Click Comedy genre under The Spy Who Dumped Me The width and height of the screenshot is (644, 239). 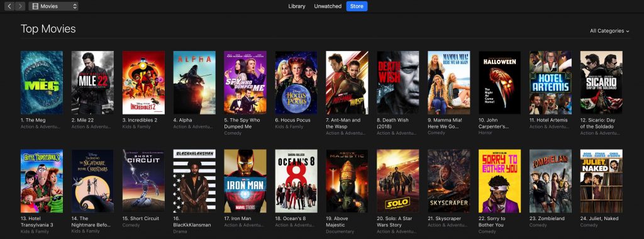tap(233, 133)
